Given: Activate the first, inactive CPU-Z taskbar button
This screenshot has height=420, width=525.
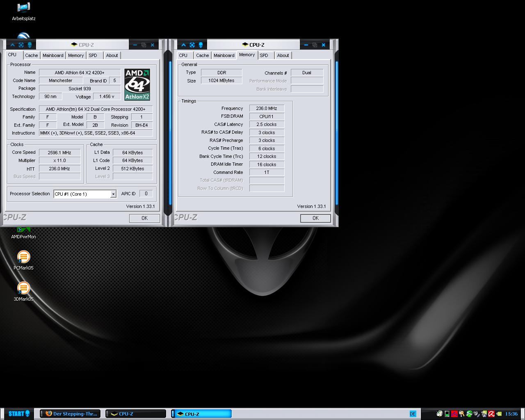Looking at the screenshot, I should (136, 414).
